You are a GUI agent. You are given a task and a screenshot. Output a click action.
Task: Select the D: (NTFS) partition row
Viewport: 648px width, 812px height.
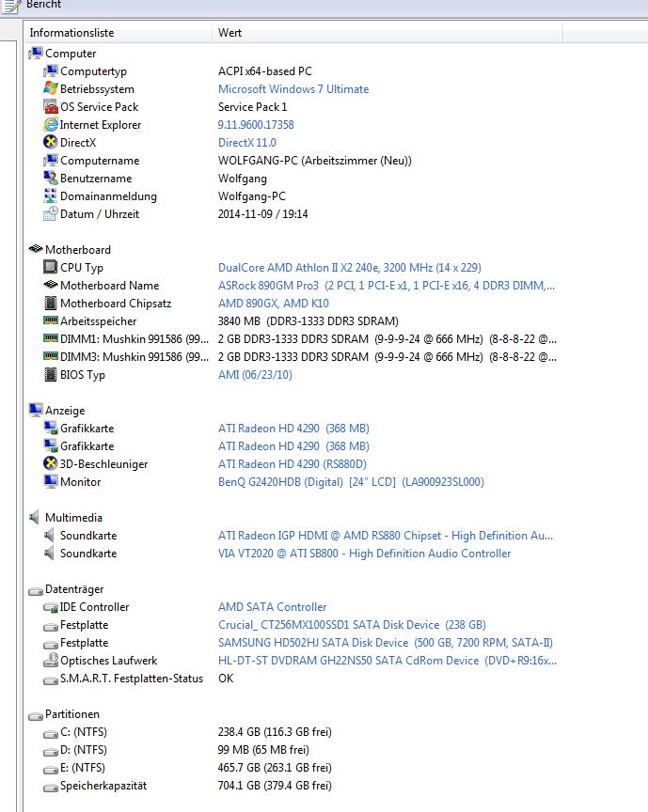[292, 750]
